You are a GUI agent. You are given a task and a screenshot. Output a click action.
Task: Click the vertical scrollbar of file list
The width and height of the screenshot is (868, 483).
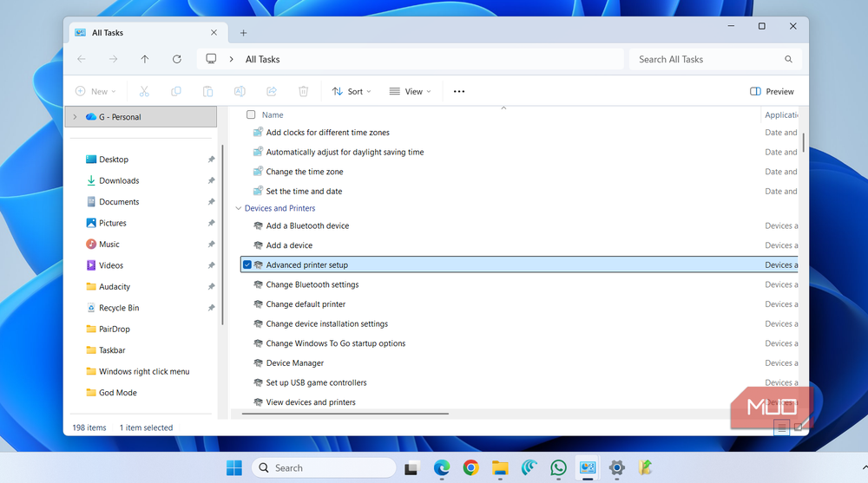[x=803, y=141]
